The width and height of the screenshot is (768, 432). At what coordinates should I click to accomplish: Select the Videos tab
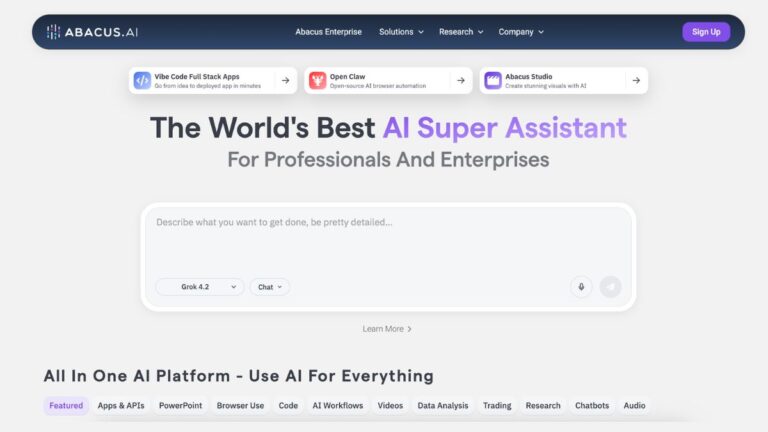390,406
